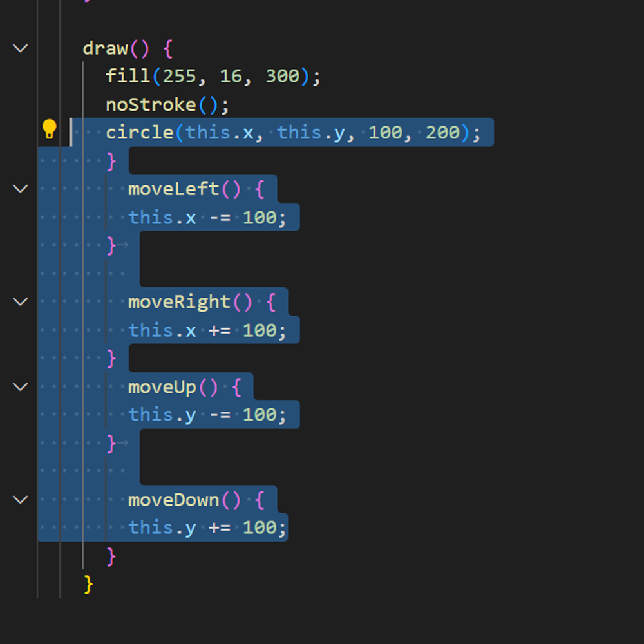Image resolution: width=644 pixels, height=644 pixels.
Task: Collapse the moveDown() fold chevron
Action: 20,499
